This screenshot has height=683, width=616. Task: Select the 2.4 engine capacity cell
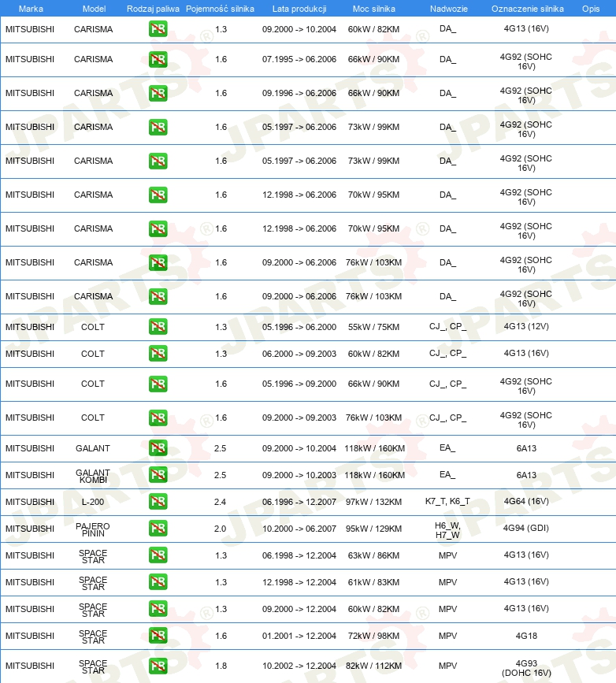pos(220,502)
